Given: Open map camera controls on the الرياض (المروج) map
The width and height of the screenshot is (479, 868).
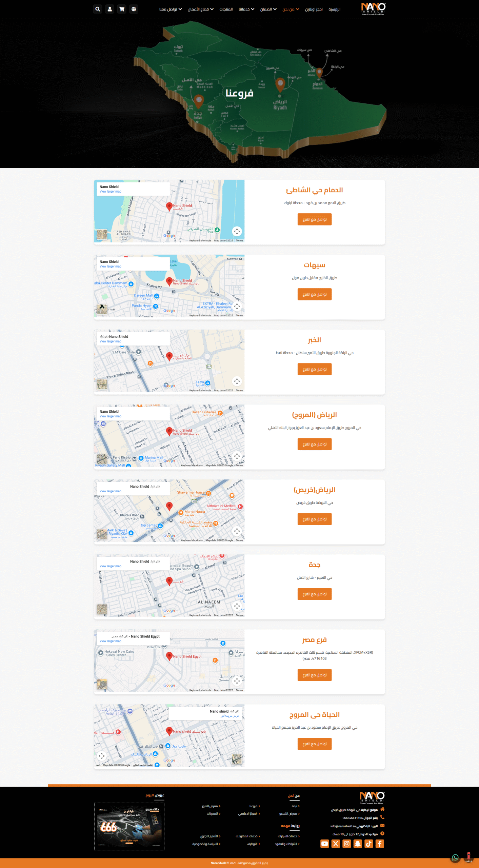Looking at the screenshot, I should (237, 456).
